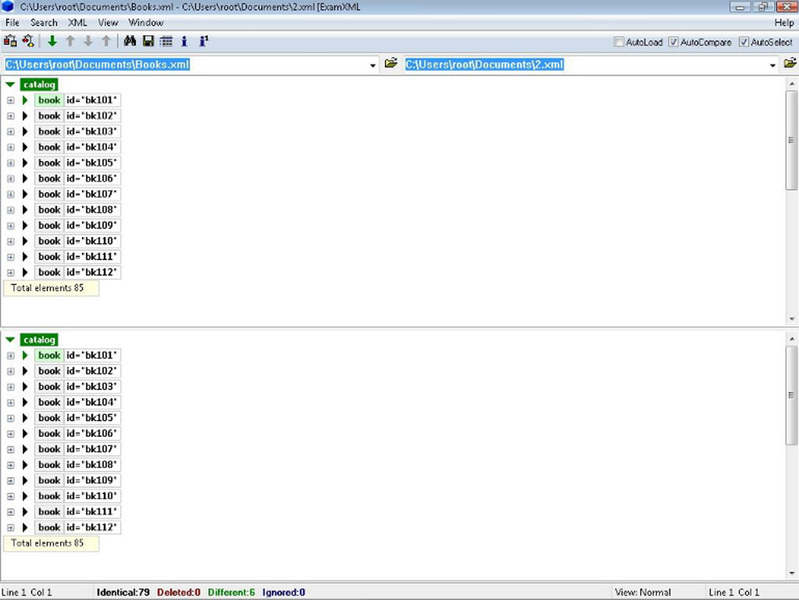Click 'Different:6' in the status bar
Screen dimensions: 799x600
231,592
